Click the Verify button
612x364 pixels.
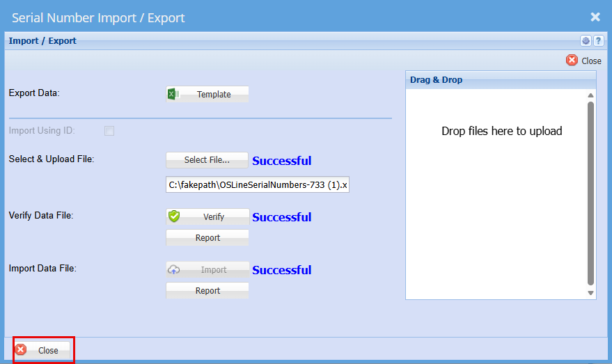point(207,216)
